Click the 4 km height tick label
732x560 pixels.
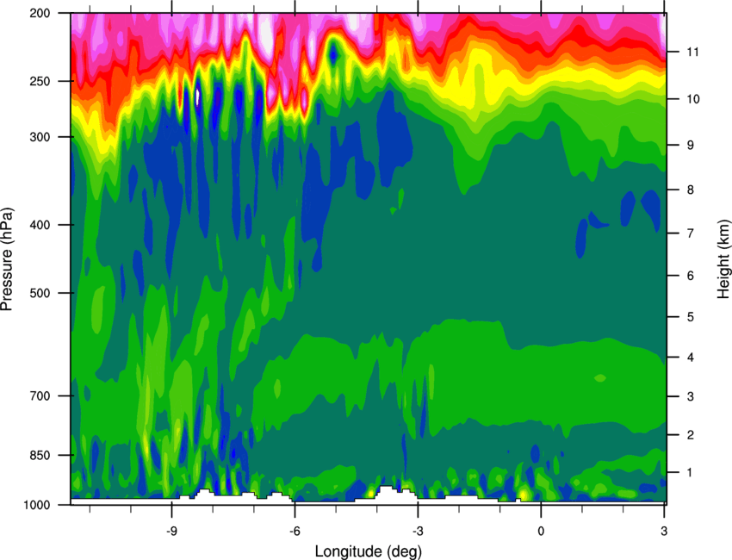tap(690, 358)
